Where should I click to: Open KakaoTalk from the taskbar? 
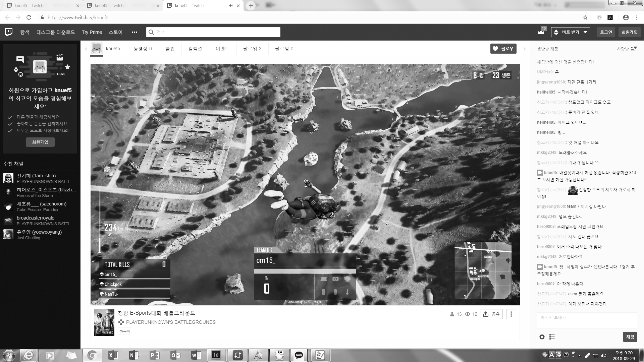click(299, 355)
